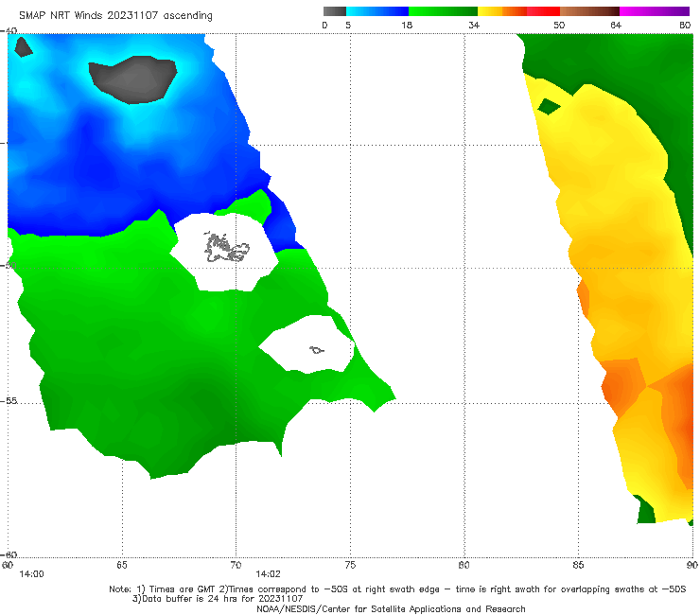Click the color bar label "64"
700x615 pixels.
coord(616,26)
